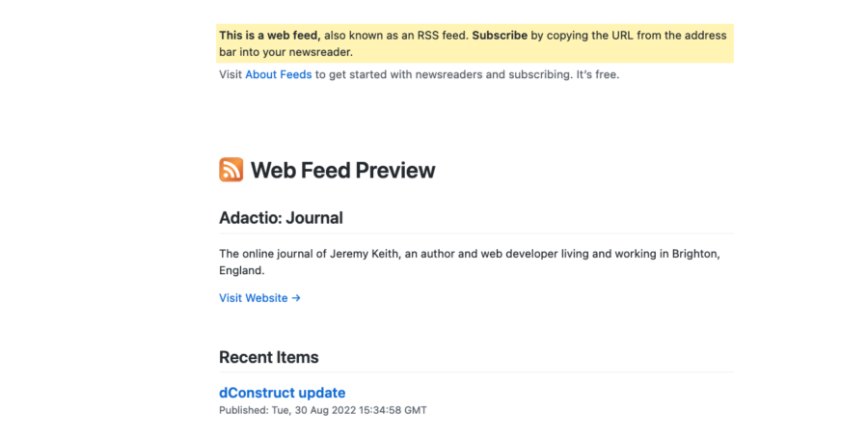Select the Adactio: Journal heading
This screenshot has width=868, height=440.
point(281,218)
